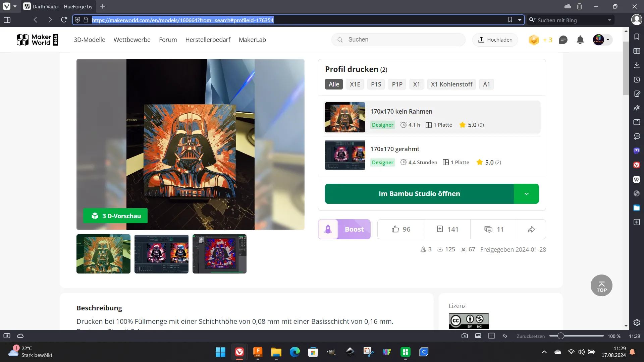
Task: Open the MakerWorld user avatar menu
Action: point(602,40)
